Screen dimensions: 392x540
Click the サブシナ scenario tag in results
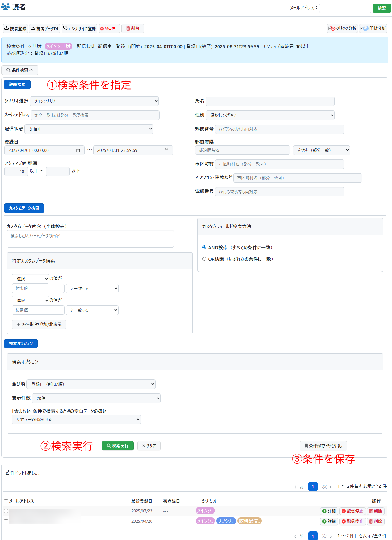pyautogui.click(x=226, y=521)
